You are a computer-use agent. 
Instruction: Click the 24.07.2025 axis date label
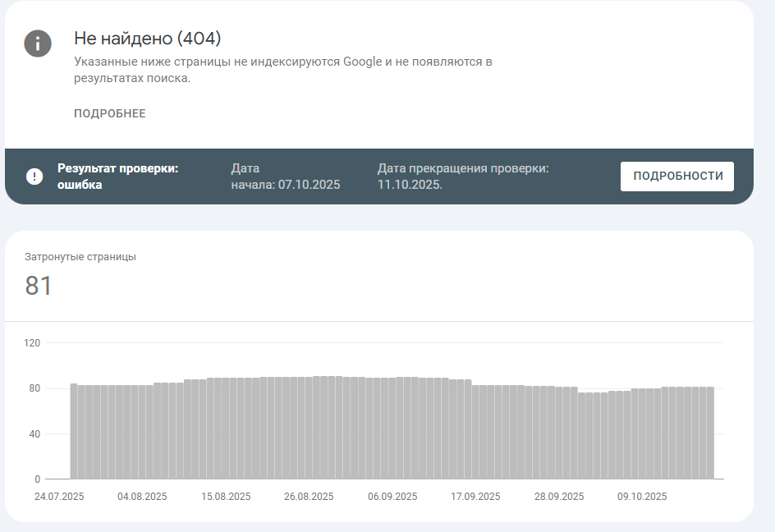point(59,497)
